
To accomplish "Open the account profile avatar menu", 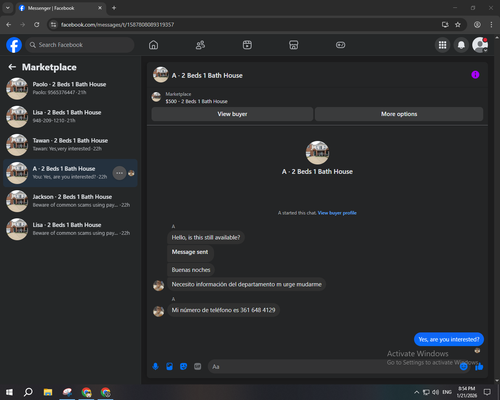I will tap(480, 45).
